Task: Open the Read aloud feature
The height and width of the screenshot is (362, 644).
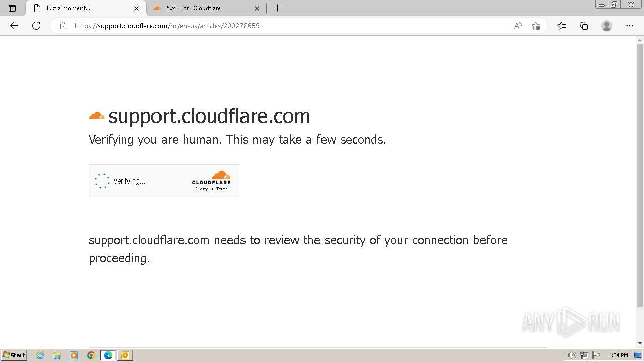Action: pyautogui.click(x=517, y=26)
